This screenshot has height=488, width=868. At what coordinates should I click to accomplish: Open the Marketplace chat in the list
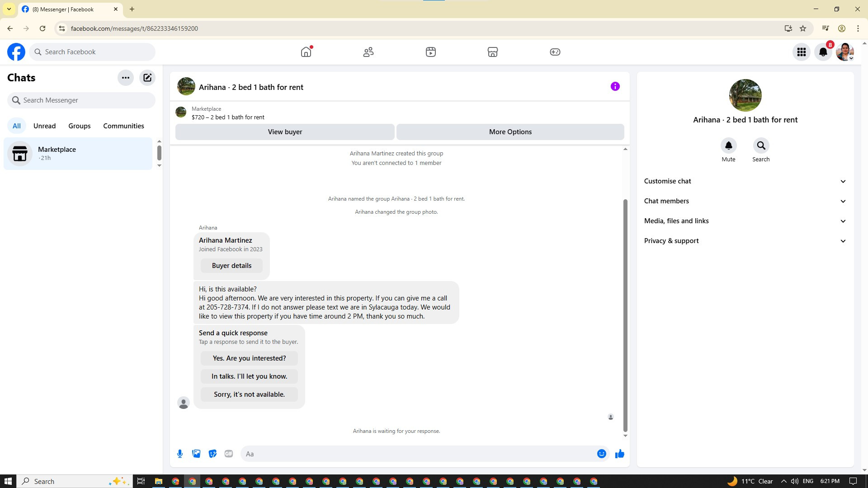(x=78, y=154)
